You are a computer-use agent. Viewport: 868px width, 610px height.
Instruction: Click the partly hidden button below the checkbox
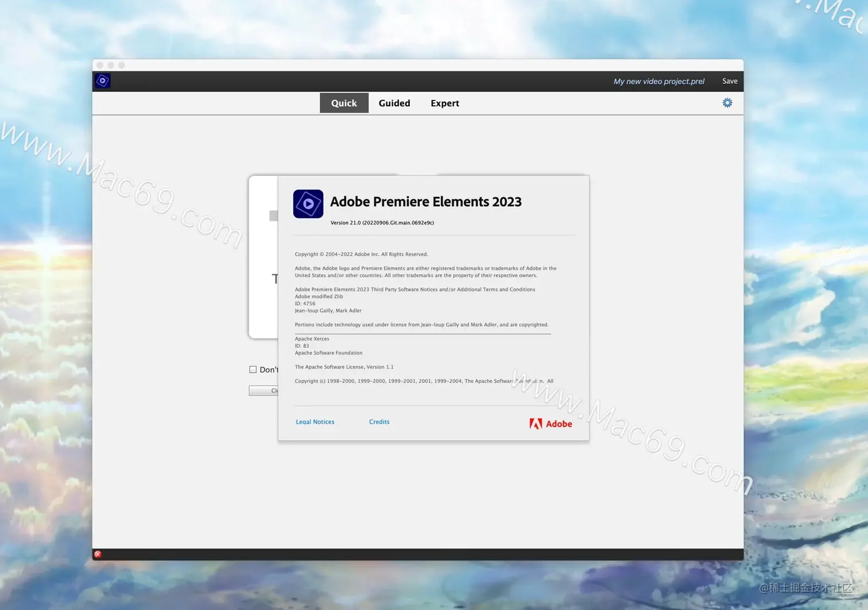[263, 391]
